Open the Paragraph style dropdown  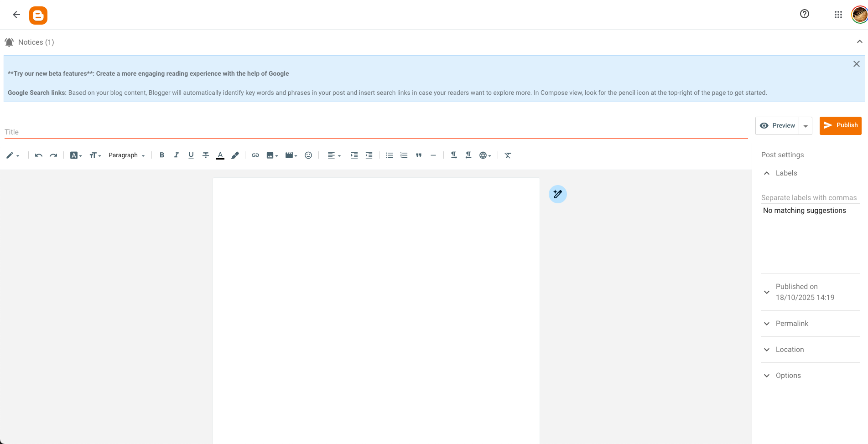[x=126, y=155]
